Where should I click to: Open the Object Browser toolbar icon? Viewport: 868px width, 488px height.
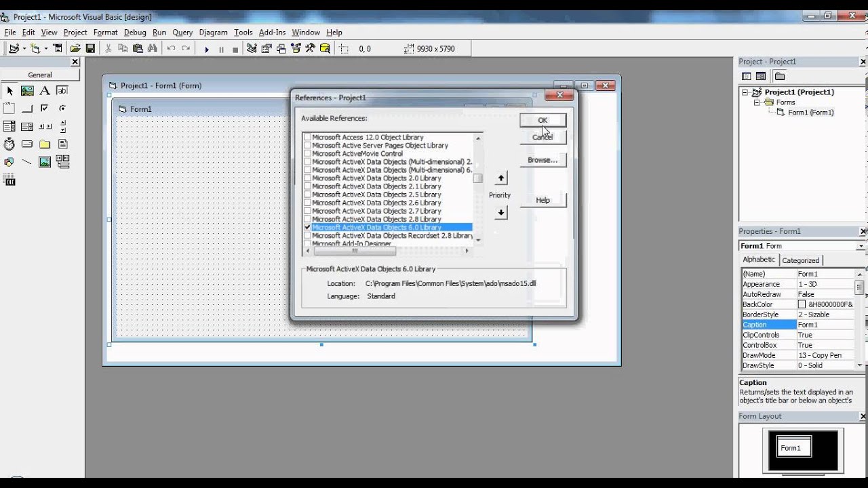[296, 49]
